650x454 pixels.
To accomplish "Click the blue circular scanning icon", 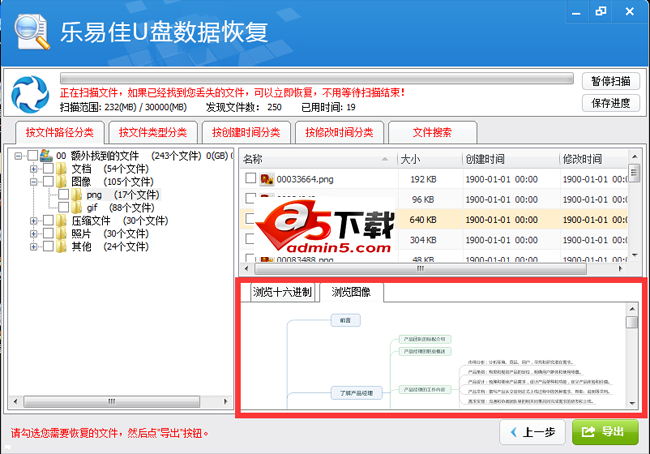I will (30, 94).
